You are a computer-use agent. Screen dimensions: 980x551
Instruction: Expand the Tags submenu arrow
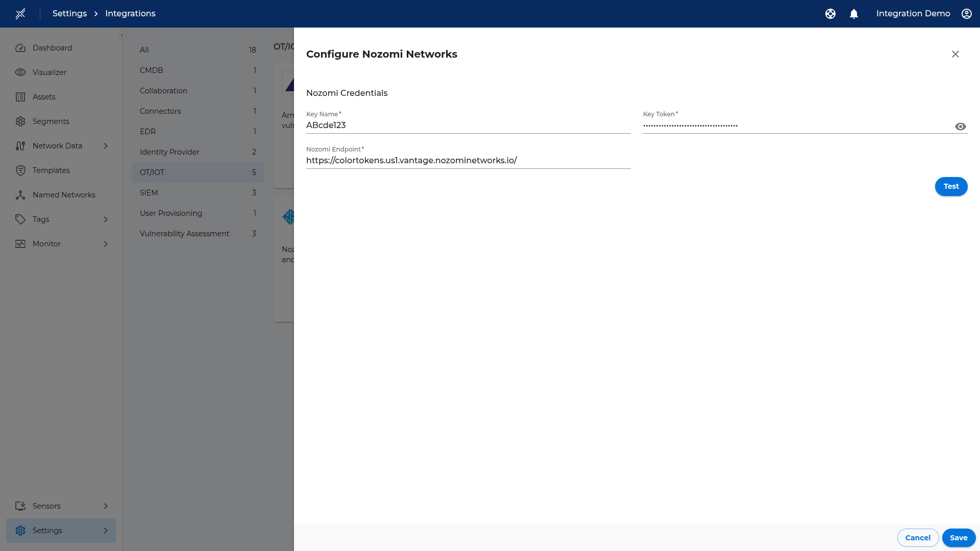click(106, 219)
